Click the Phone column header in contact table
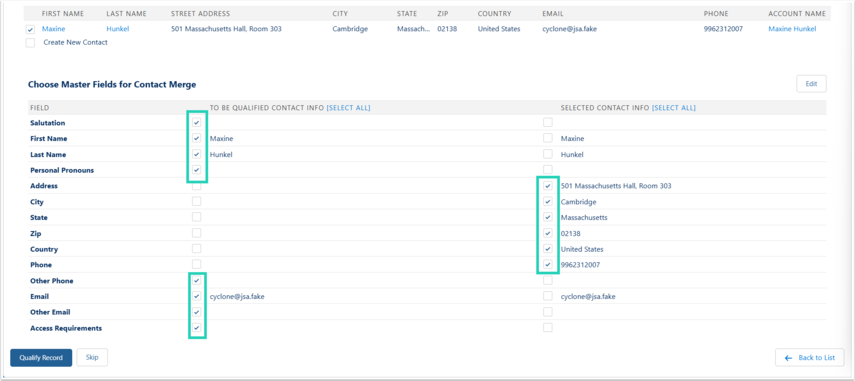 (x=715, y=14)
